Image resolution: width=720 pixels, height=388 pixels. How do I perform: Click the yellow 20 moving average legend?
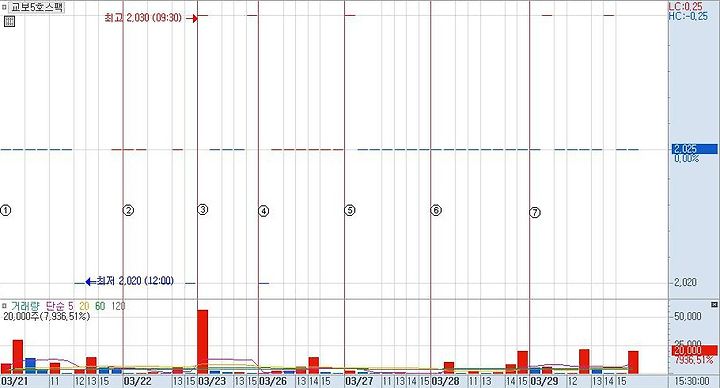click(x=84, y=306)
